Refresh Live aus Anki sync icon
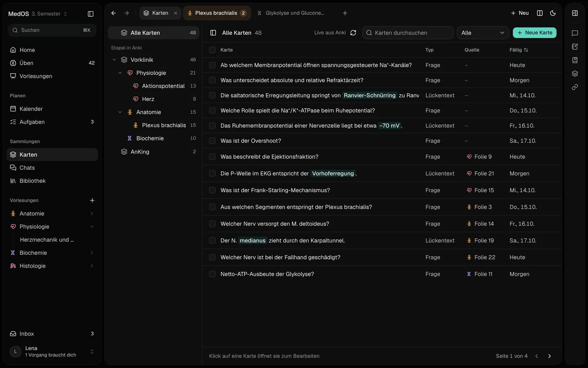This screenshot has height=368, width=588. tap(353, 33)
